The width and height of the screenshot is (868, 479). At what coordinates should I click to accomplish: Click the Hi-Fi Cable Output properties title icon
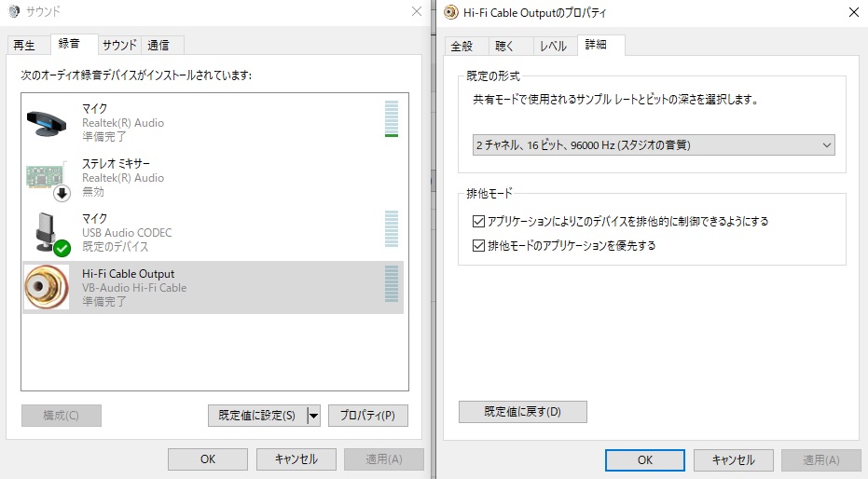(451, 12)
